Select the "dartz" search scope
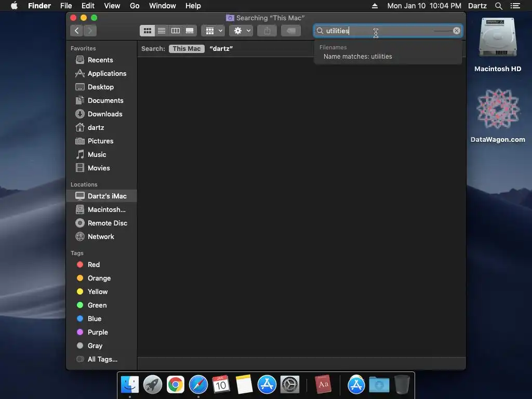This screenshot has height=399, width=532. 221,49
